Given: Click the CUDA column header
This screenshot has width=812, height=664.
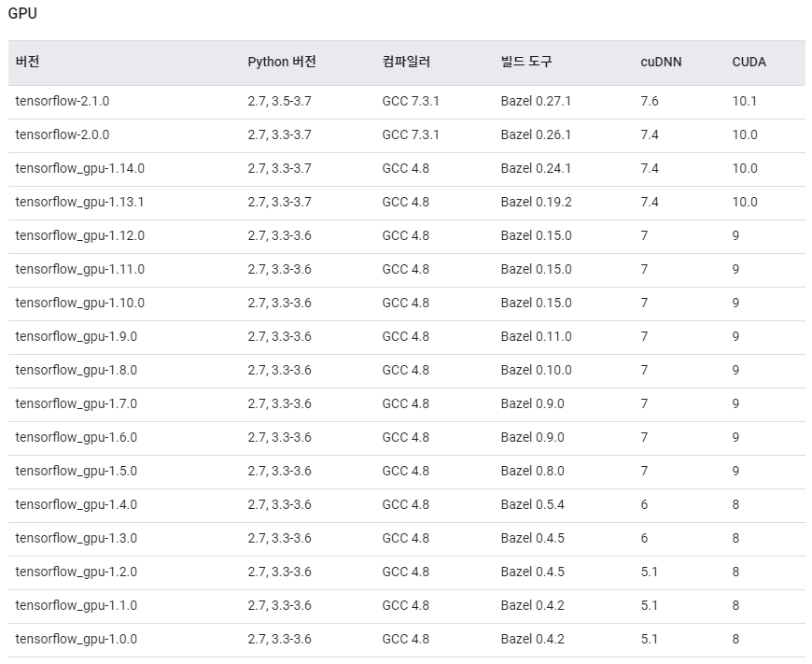Looking at the screenshot, I should (749, 62).
